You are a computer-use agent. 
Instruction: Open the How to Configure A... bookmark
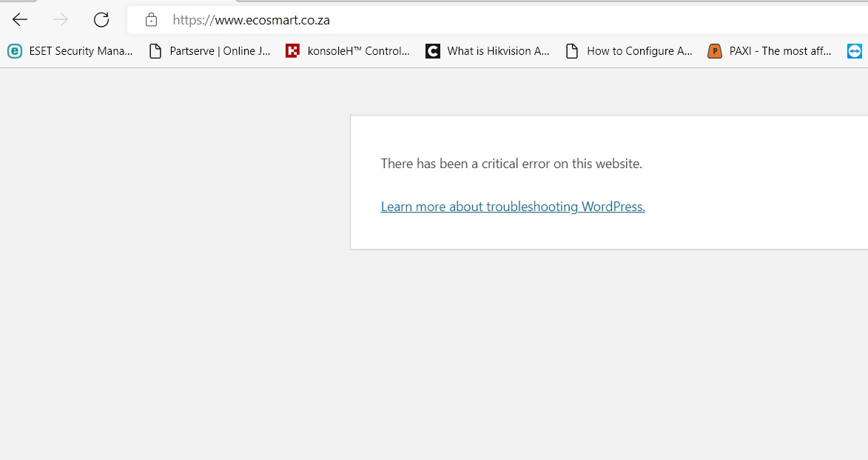coord(630,51)
